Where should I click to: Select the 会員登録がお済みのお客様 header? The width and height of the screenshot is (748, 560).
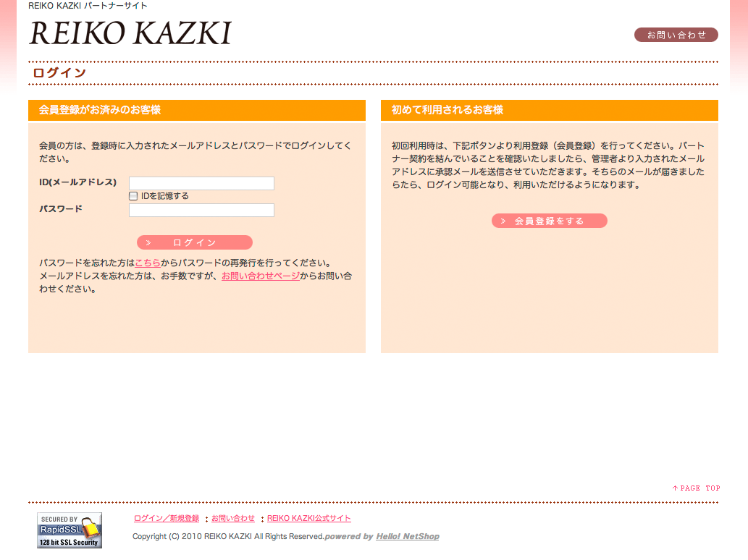pyautogui.click(x=100, y=110)
